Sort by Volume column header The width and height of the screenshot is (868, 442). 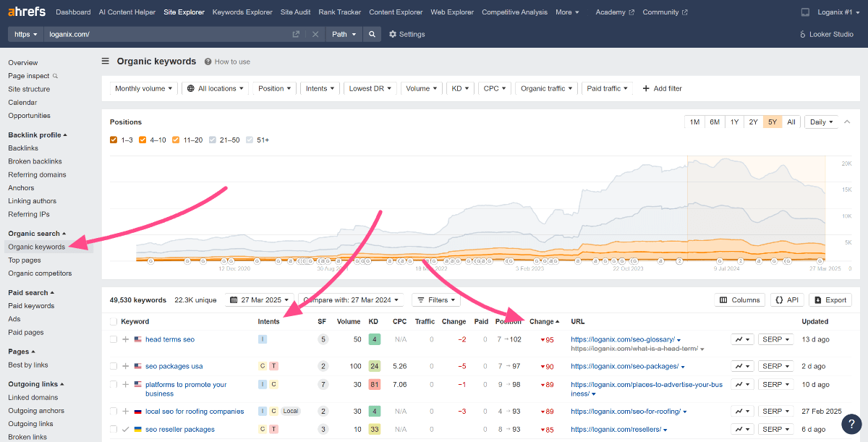tap(348, 321)
